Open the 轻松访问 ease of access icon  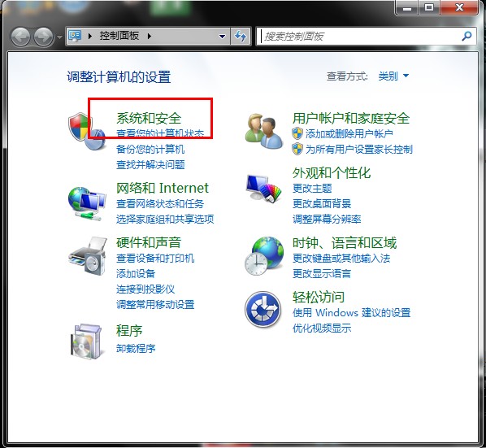[x=263, y=310]
